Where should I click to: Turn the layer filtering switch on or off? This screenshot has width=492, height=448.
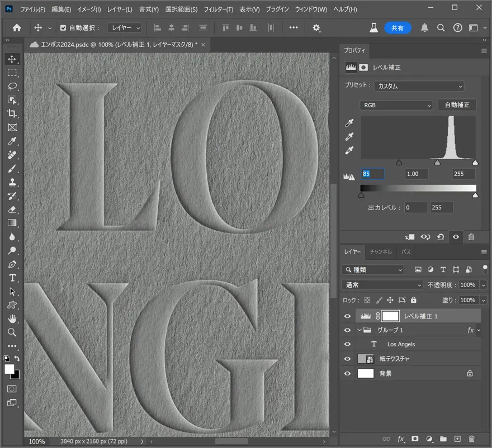(485, 270)
